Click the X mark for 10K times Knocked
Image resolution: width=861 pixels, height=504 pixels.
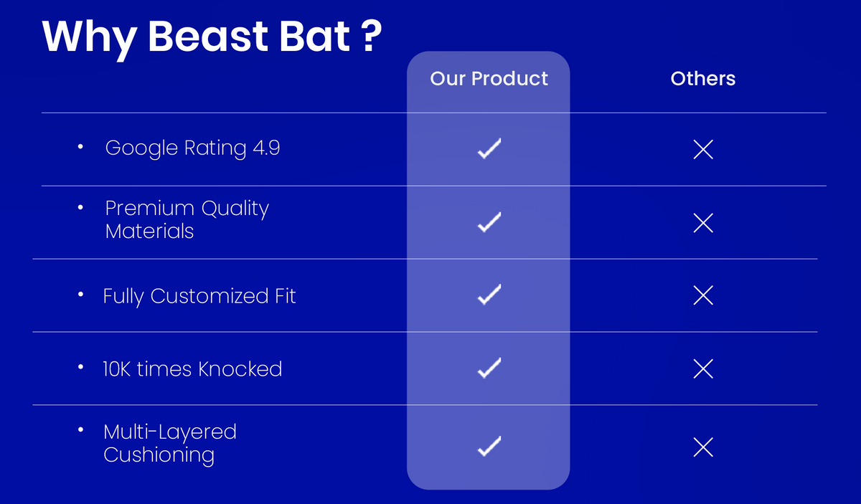[703, 369]
